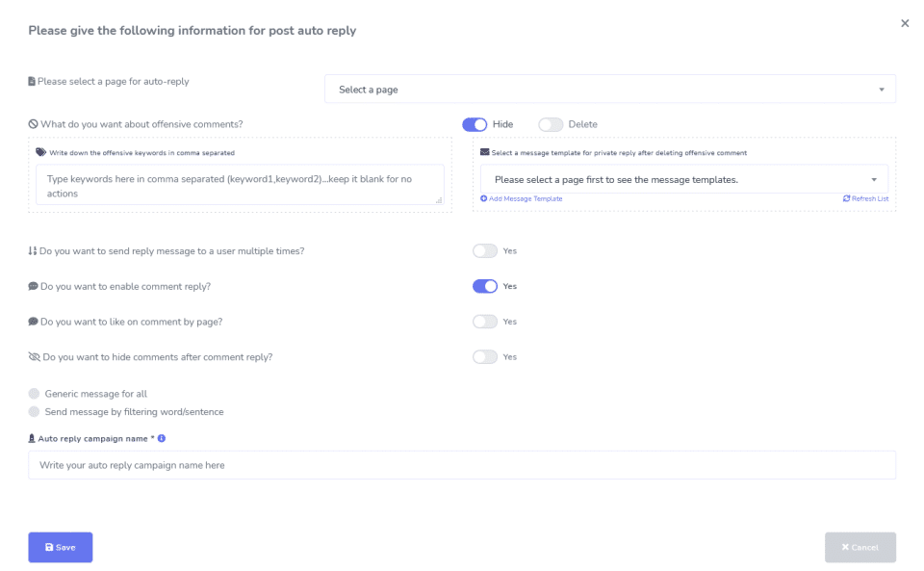This screenshot has height=571, width=924.
Task: Select Generic message for all option
Action: tap(35, 394)
